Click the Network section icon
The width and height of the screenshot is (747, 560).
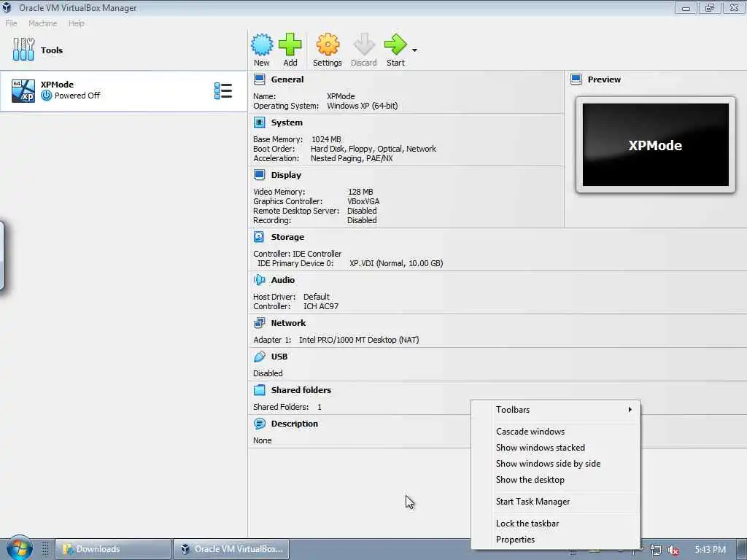click(x=259, y=323)
